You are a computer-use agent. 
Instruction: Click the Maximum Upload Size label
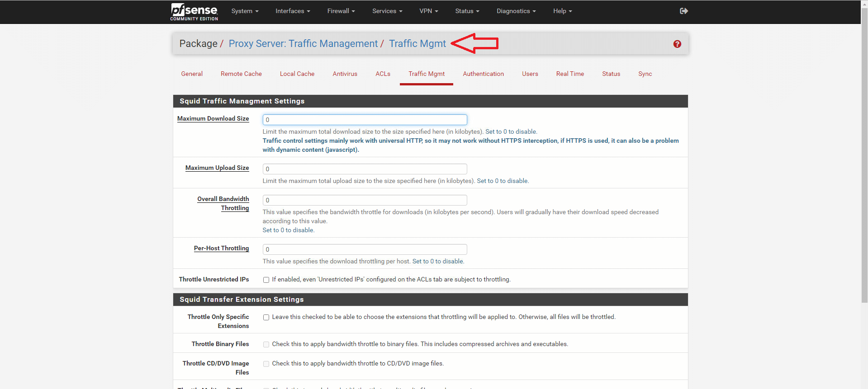217,168
